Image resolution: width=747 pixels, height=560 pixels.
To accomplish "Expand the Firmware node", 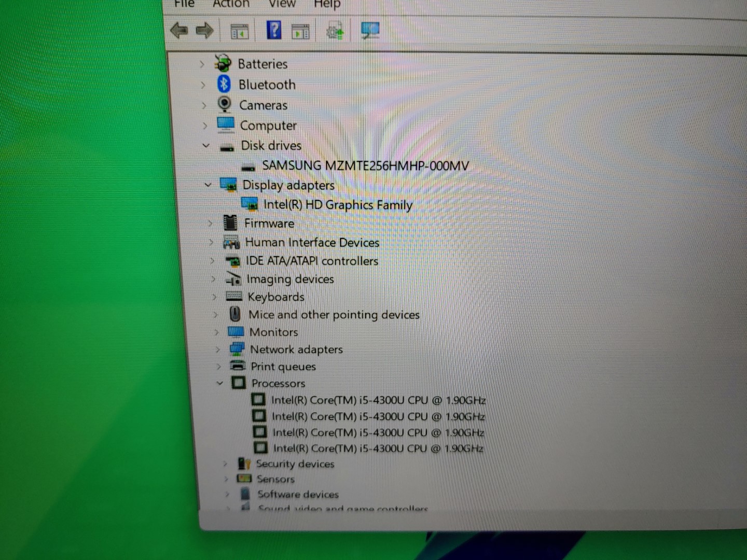I will tap(210, 223).
